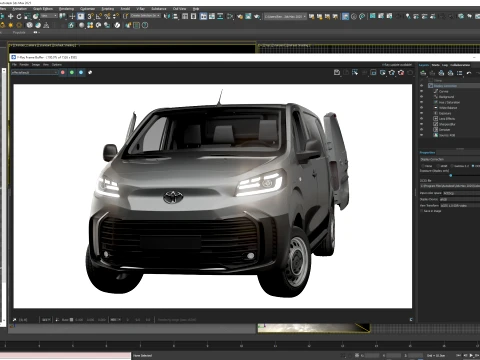
Task: Toggle visibility of the Background layer
Action: pyautogui.click(x=422, y=97)
